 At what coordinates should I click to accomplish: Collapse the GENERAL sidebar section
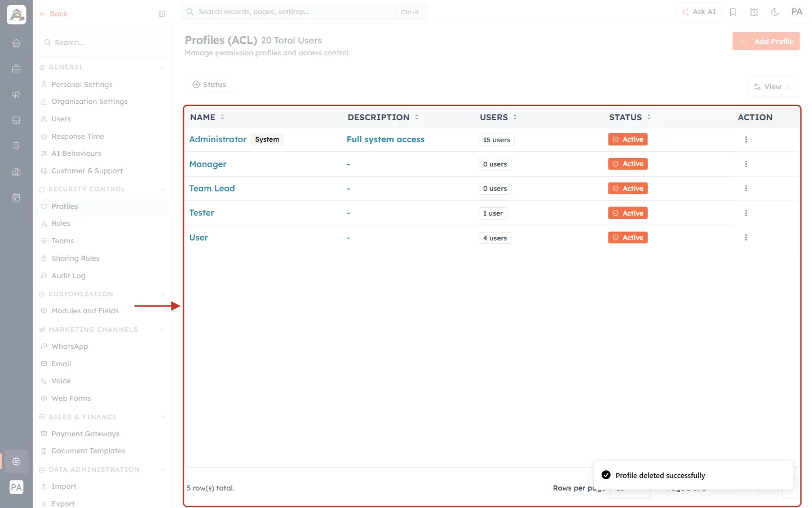point(163,67)
